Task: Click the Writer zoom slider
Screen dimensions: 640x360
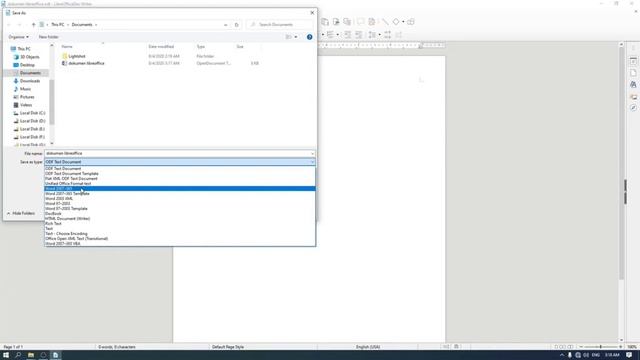Action: [600, 347]
